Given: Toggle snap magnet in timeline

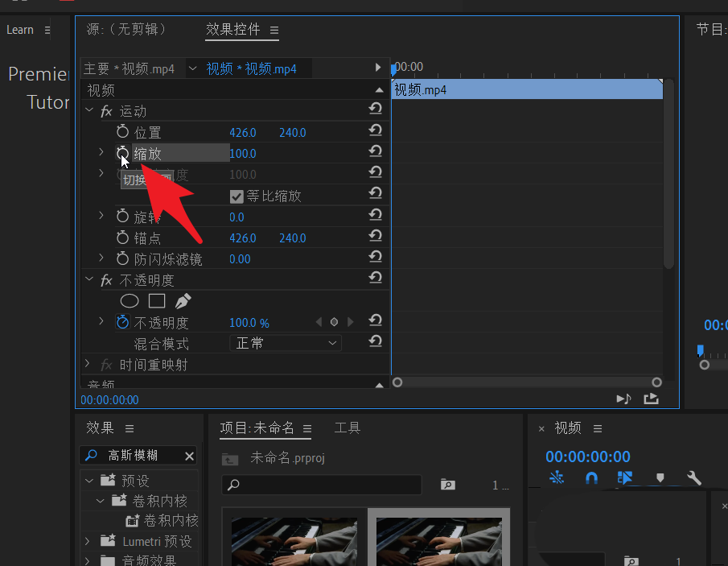Looking at the screenshot, I should (591, 477).
